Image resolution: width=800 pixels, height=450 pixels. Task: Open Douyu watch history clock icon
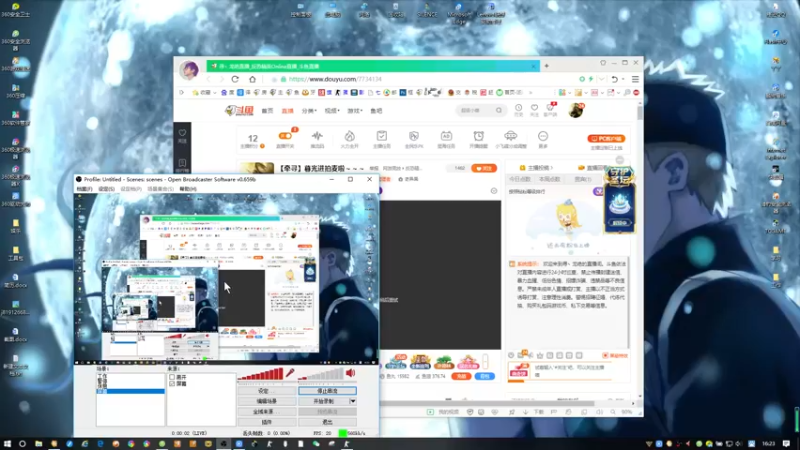pyautogui.click(x=518, y=110)
